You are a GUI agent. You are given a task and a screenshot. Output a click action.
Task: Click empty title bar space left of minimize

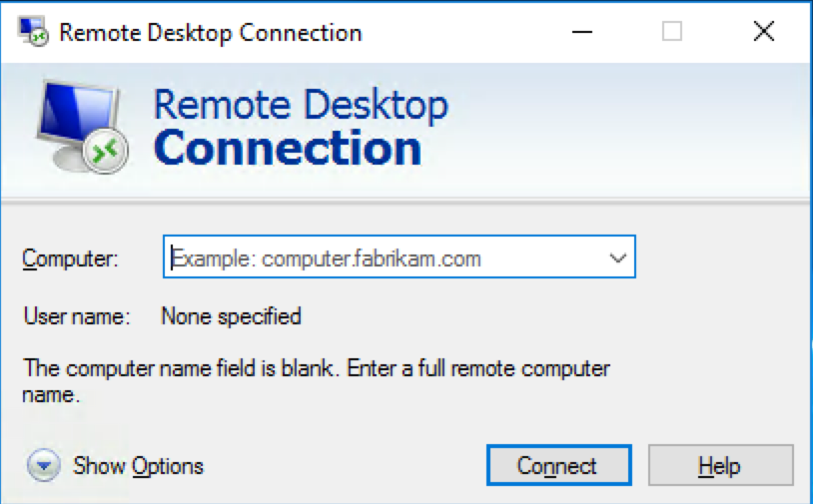[x=459, y=32]
